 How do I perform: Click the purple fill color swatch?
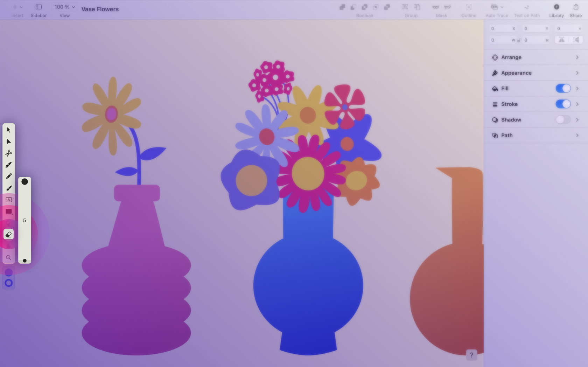tap(9, 272)
